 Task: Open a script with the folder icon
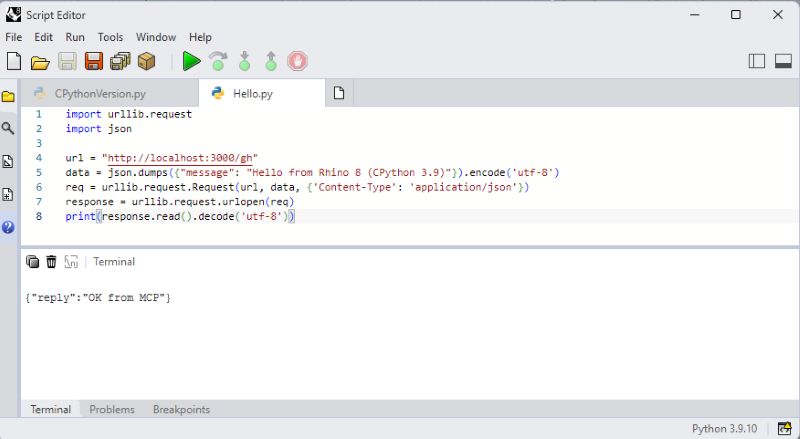click(x=40, y=62)
